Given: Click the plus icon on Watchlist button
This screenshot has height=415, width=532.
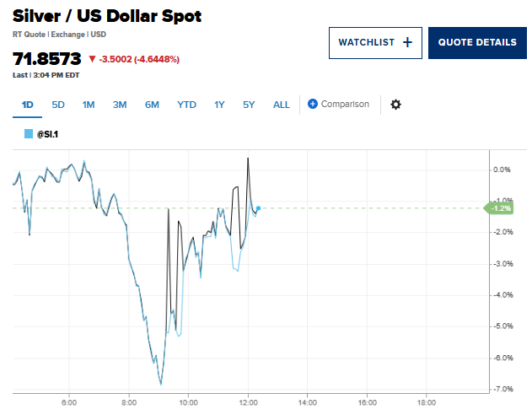Looking at the screenshot, I should coord(407,43).
